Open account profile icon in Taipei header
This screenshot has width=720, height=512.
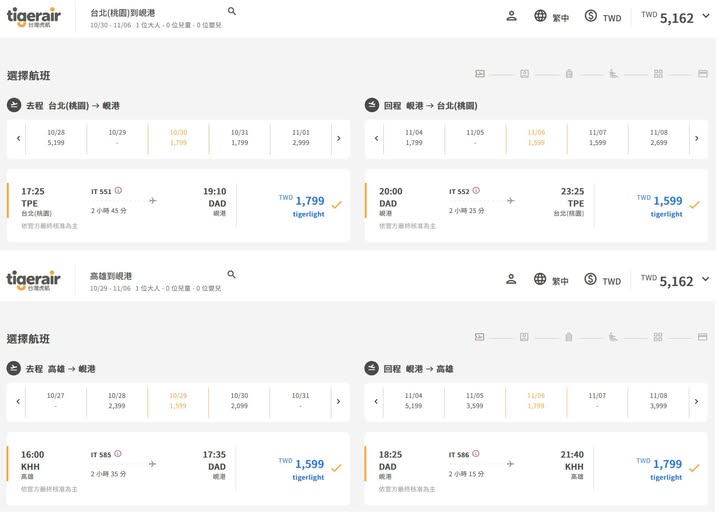pyautogui.click(x=511, y=16)
